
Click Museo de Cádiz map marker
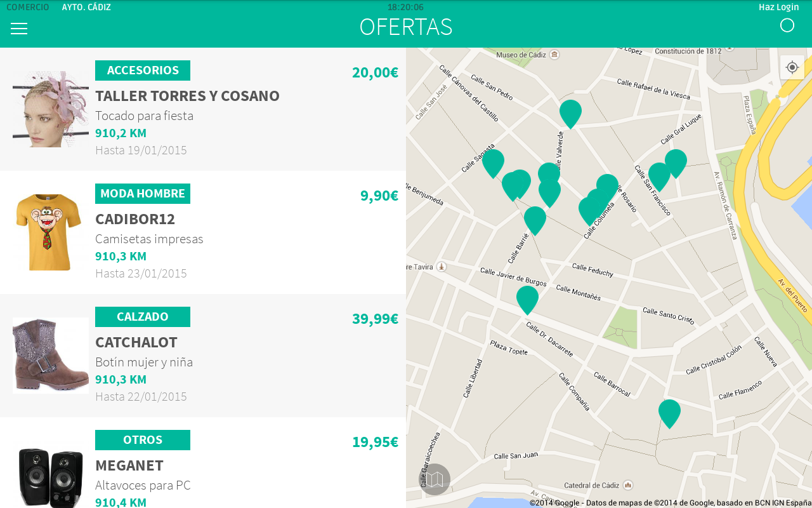click(x=555, y=55)
